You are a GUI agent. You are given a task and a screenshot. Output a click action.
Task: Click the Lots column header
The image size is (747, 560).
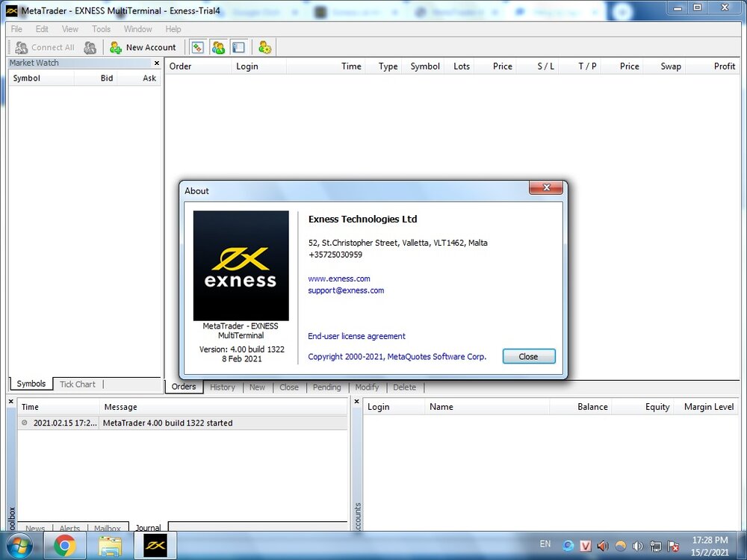point(459,66)
